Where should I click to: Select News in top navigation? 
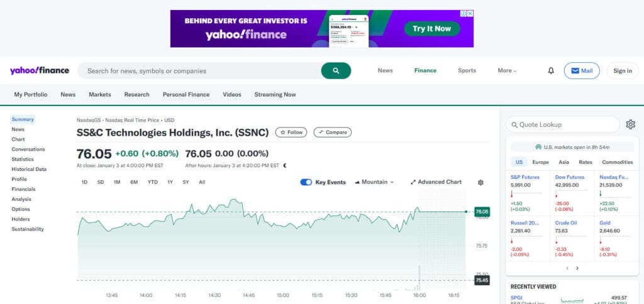386,70
